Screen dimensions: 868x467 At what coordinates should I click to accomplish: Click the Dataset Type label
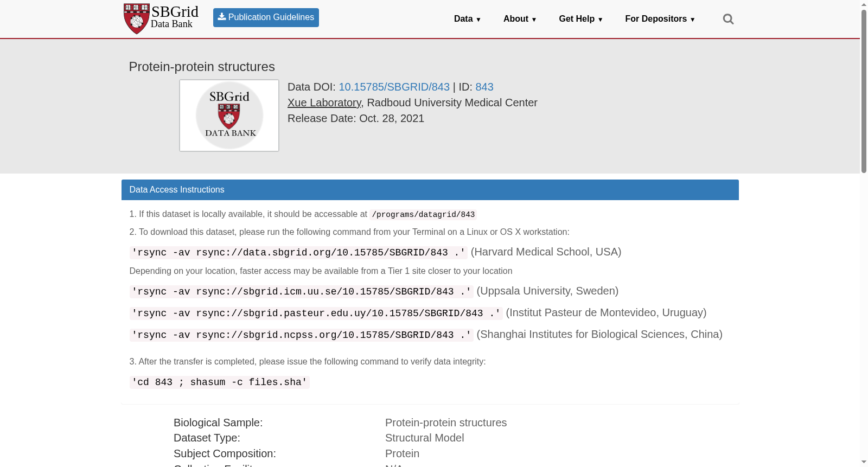(x=207, y=438)
